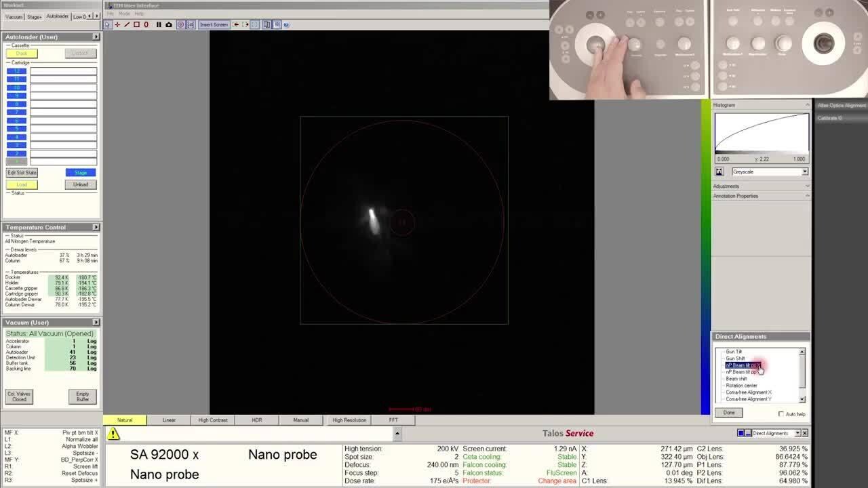Click the camera snapshot icon
This screenshot has height=488, width=868.
point(169,24)
